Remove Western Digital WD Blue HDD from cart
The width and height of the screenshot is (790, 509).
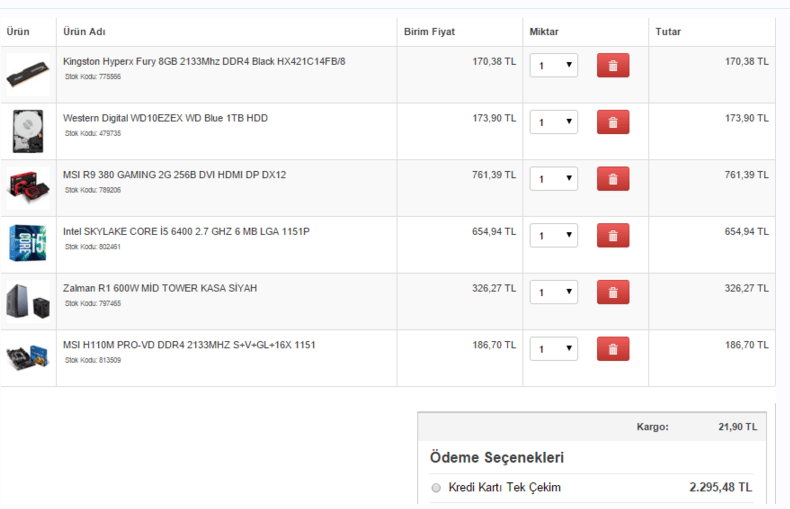pyautogui.click(x=613, y=122)
